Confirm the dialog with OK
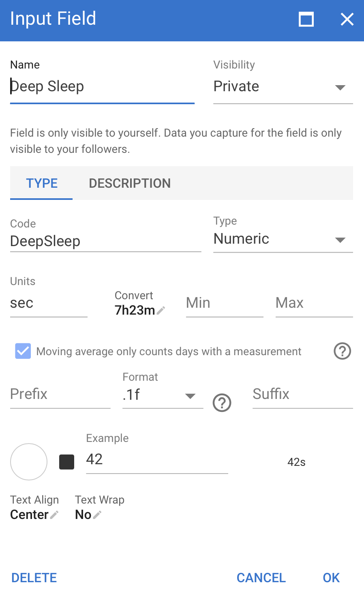Screen dimensions: 364x596 331,578
